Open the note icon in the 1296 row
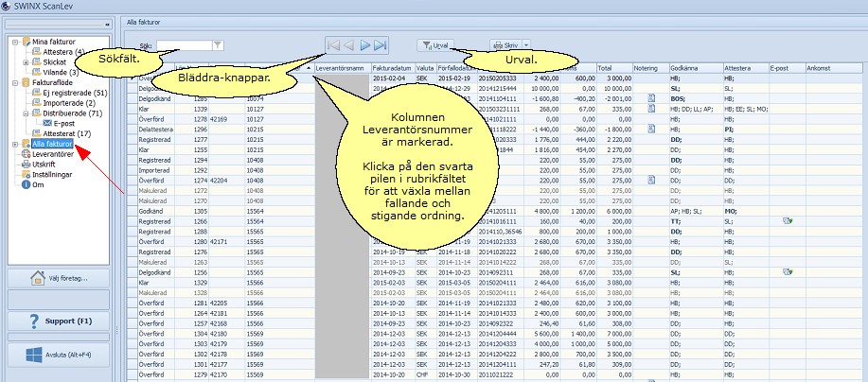Screen dimensions: 868x382 pyautogui.click(x=651, y=129)
